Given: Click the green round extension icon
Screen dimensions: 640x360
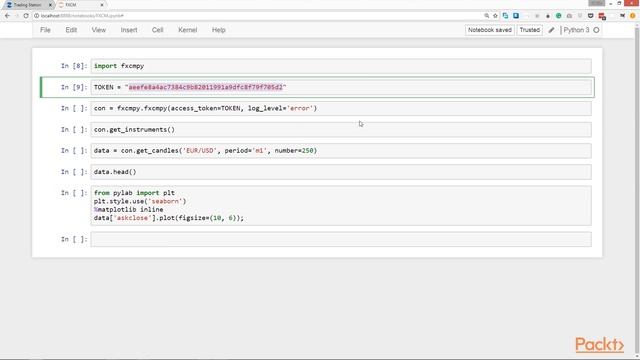Looking at the screenshot, I should (558, 16).
